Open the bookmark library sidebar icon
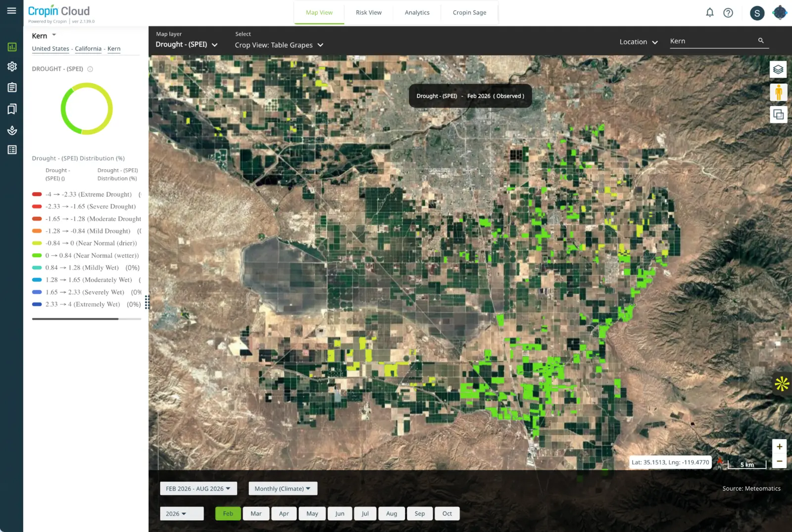Image resolution: width=792 pixels, height=532 pixels. 12,109
